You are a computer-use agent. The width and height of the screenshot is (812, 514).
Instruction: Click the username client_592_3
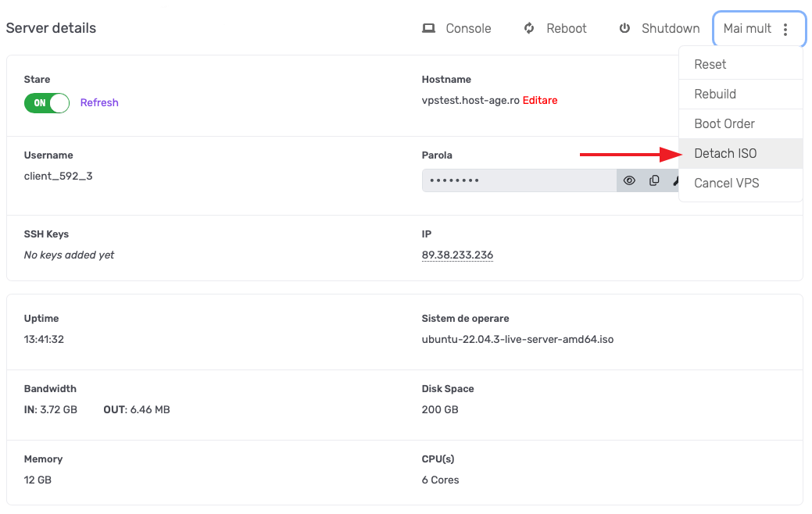pos(59,176)
